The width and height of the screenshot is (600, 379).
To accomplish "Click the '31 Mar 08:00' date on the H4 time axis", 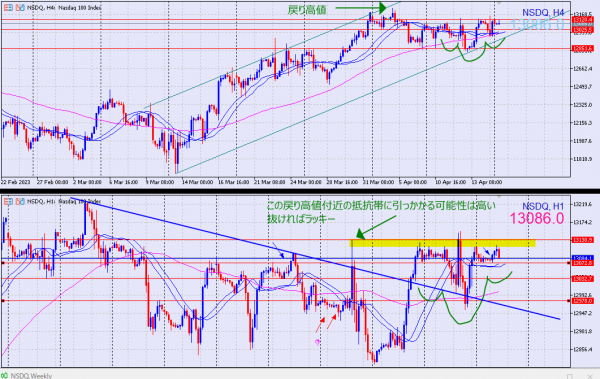I will click(378, 182).
